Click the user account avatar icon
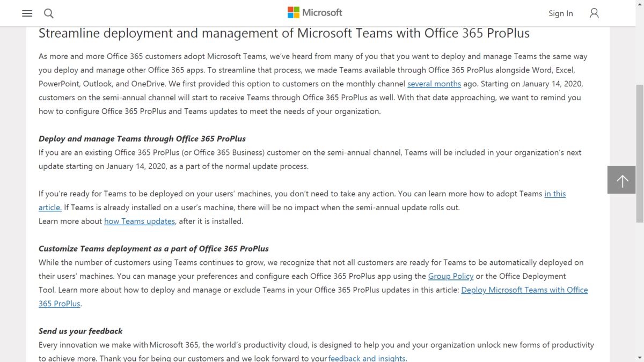Viewport: 644px width, 362px height. click(x=594, y=13)
